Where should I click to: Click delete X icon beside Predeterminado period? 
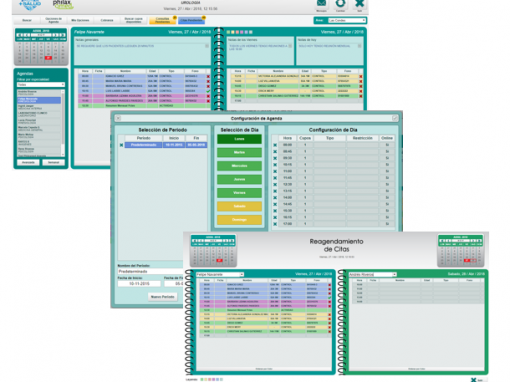coord(121,145)
